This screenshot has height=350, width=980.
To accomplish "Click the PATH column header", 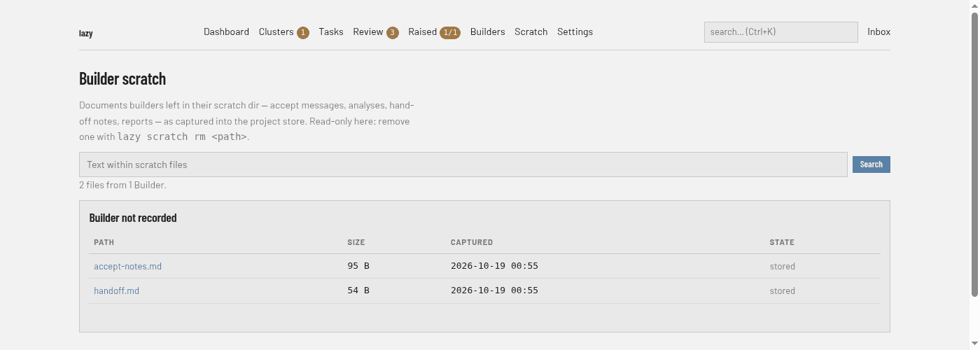I will (x=104, y=242).
